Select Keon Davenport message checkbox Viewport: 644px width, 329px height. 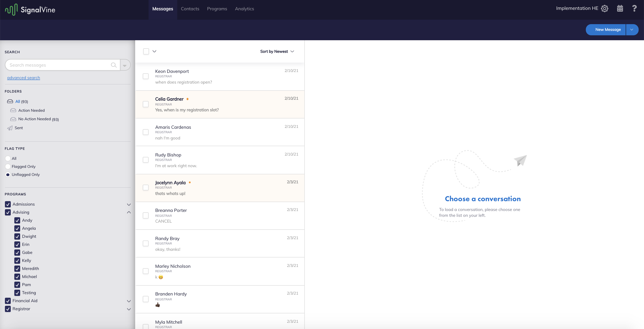pyautogui.click(x=145, y=76)
